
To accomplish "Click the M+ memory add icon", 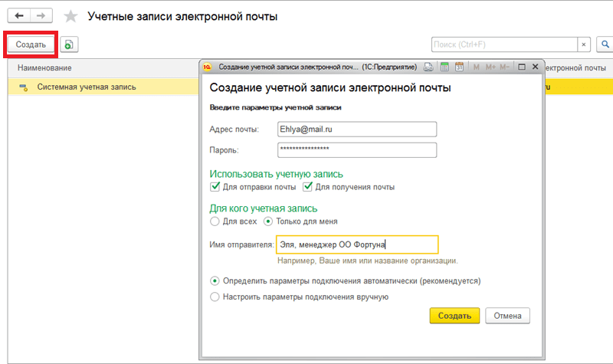I will click(x=491, y=67).
